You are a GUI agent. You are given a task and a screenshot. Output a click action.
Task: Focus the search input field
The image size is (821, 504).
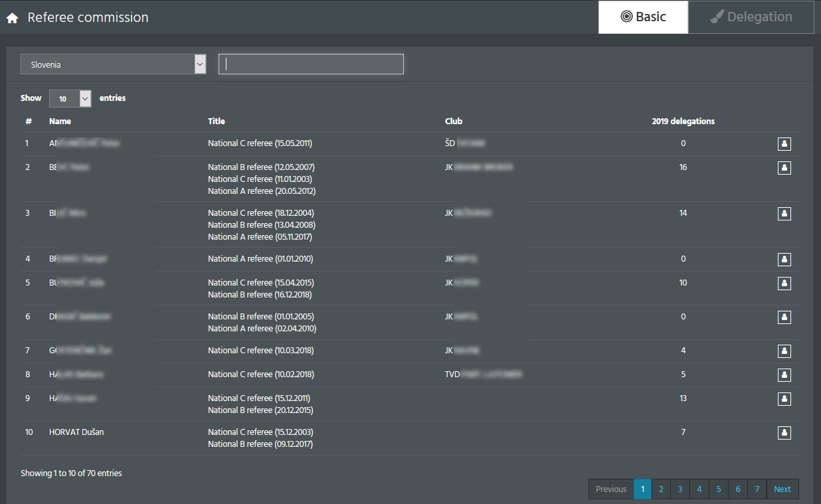311,64
